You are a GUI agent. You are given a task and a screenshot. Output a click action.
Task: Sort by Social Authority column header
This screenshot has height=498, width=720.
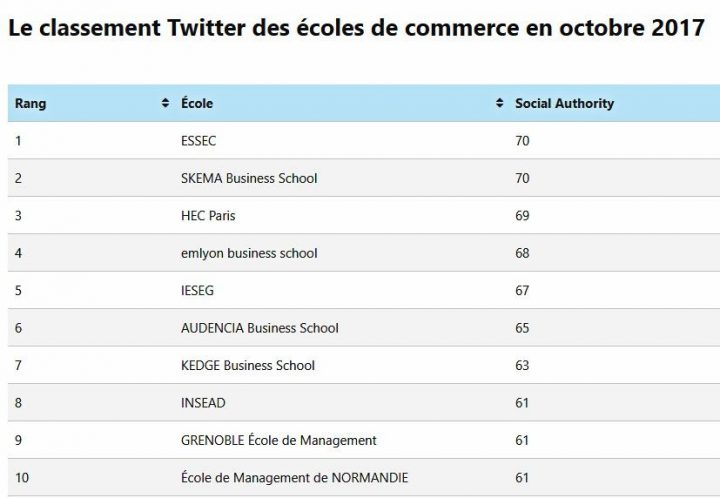point(564,104)
